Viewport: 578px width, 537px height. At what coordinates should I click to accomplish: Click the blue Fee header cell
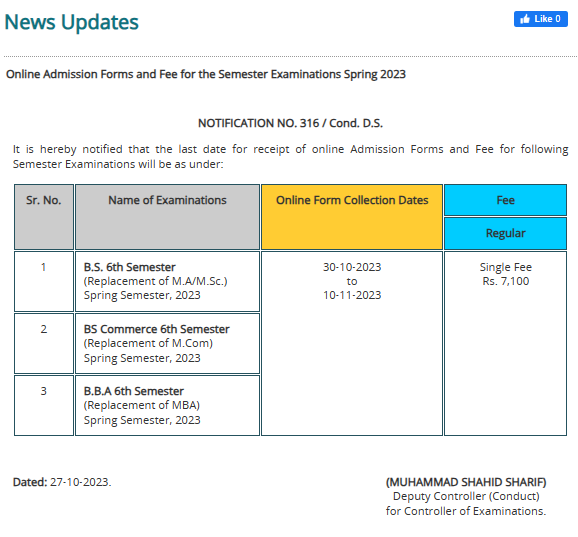[x=505, y=200]
